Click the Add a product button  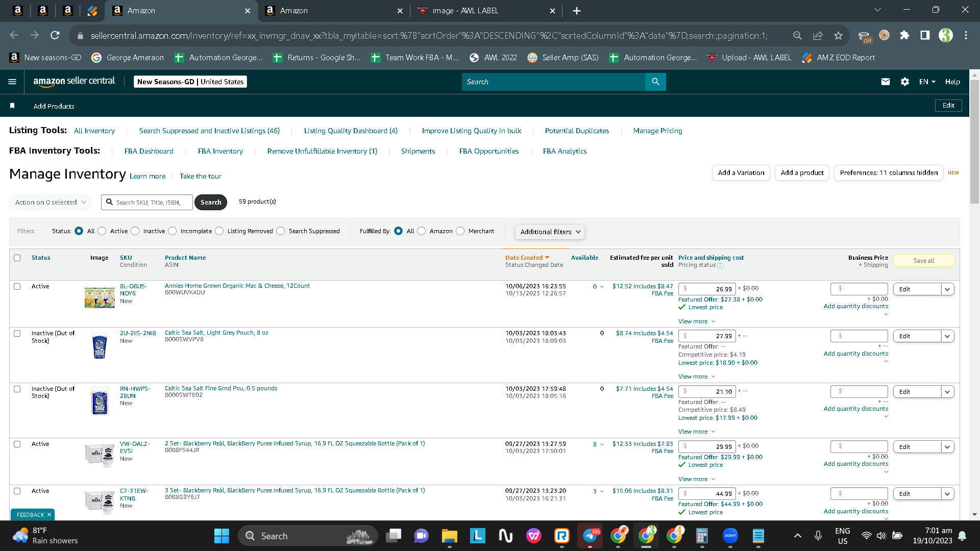tap(802, 173)
